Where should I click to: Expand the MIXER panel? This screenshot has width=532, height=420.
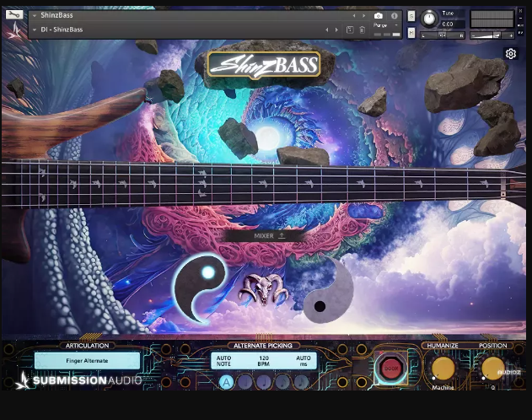[269, 236]
